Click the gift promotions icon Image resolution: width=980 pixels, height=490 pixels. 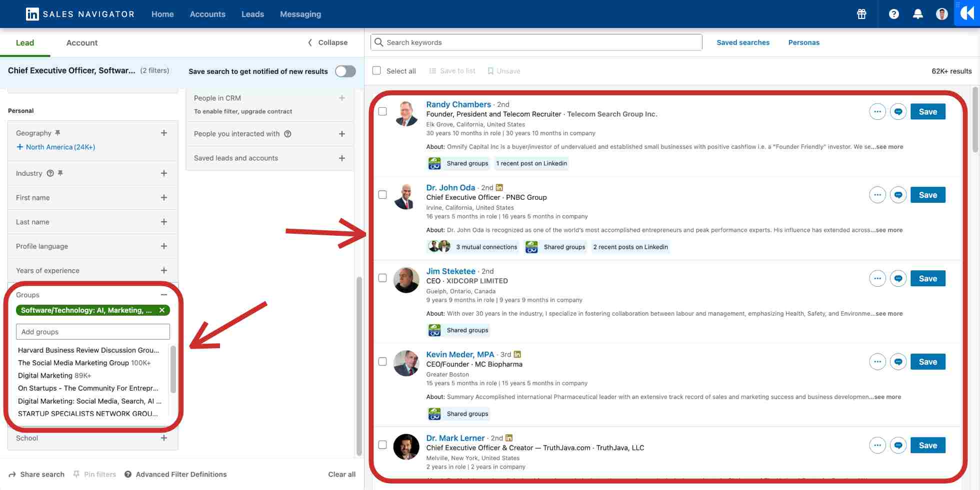tap(861, 13)
